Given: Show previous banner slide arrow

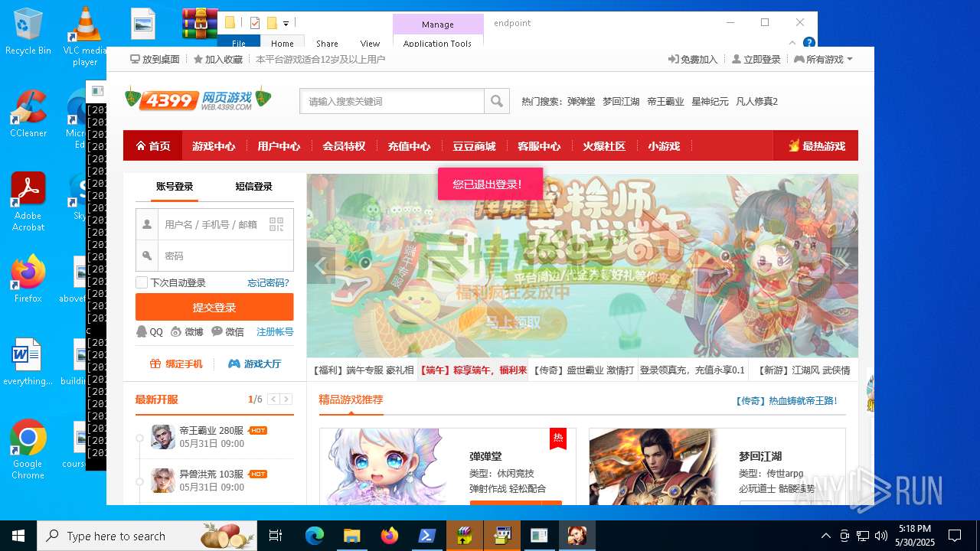Looking at the screenshot, I should click(x=321, y=266).
